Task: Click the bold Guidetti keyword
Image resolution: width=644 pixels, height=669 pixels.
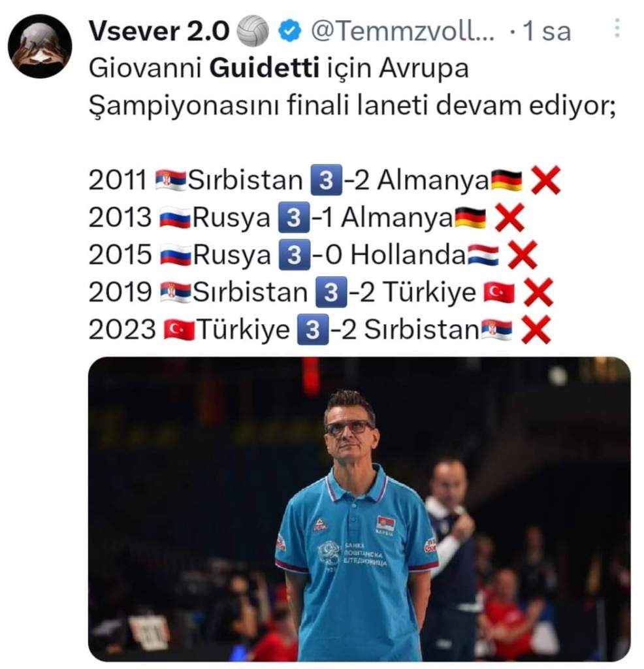Action: pos(264,68)
